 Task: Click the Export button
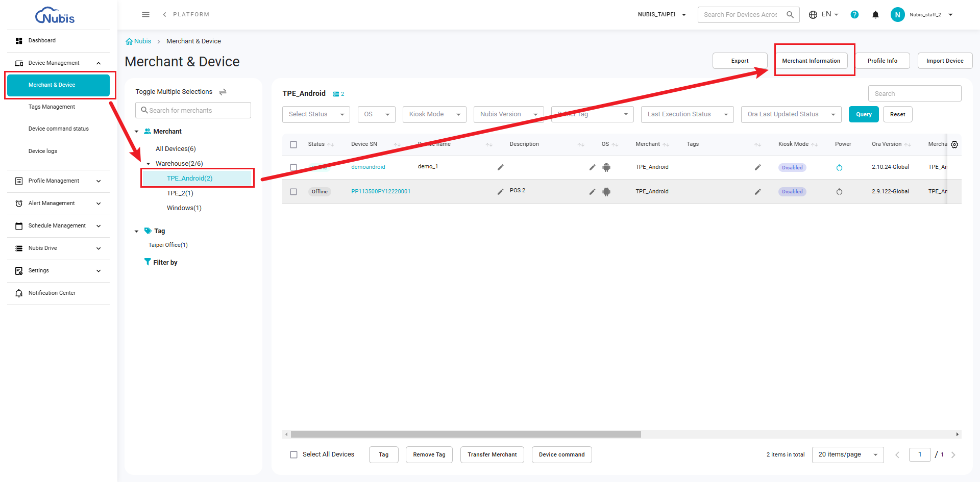click(x=740, y=61)
